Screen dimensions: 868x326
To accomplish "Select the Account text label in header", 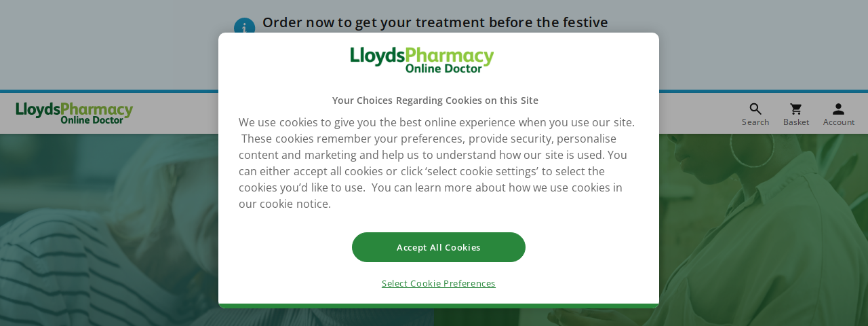I will [839, 122].
